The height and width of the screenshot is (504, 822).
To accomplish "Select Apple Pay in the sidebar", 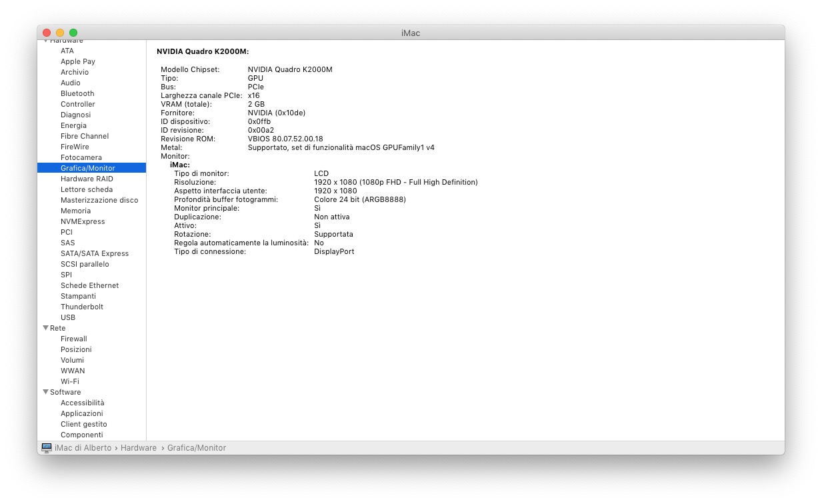I will tap(78, 61).
